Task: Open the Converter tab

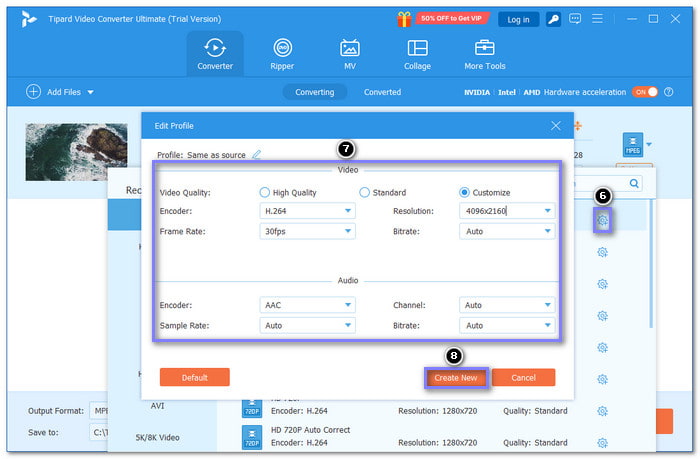Action: [x=215, y=54]
